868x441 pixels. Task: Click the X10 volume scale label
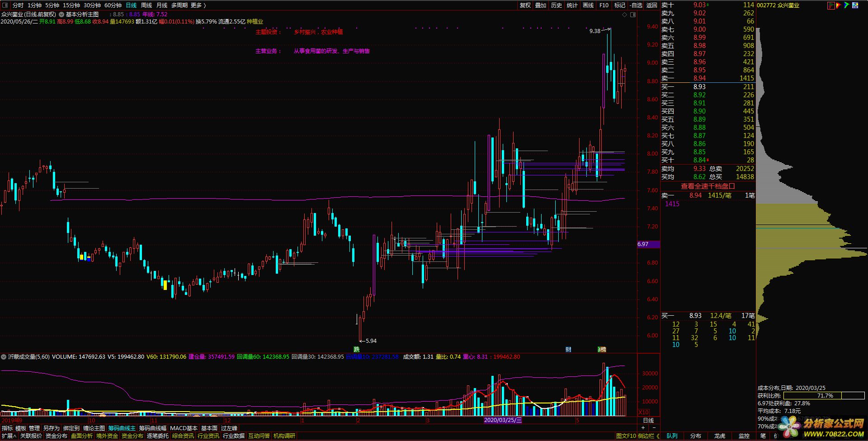(x=643, y=413)
